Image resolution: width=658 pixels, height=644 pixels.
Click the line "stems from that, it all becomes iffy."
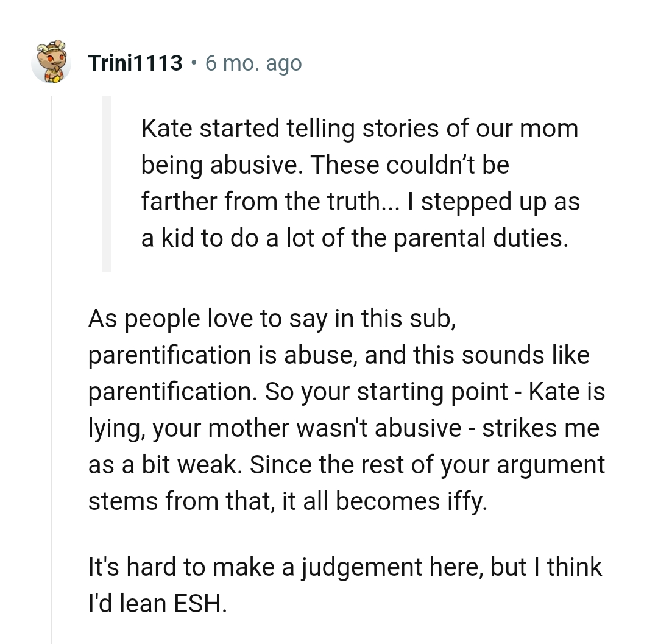[x=289, y=501]
